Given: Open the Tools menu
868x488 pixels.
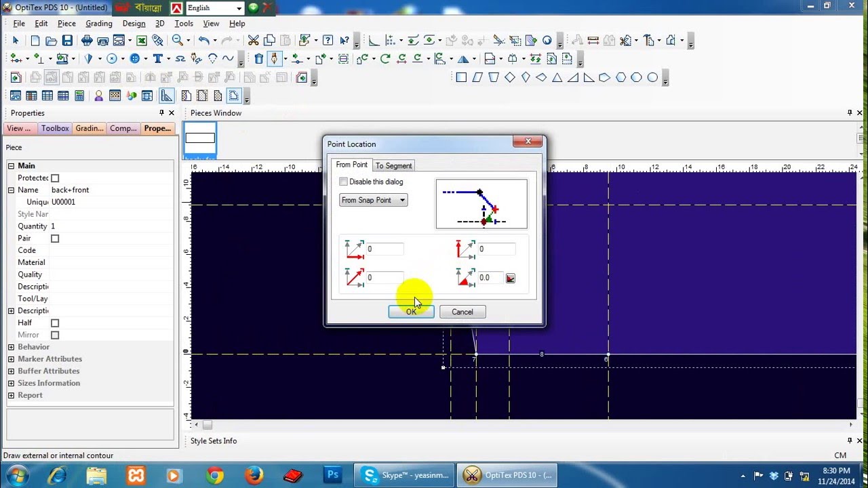Looking at the screenshot, I should tap(184, 24).
